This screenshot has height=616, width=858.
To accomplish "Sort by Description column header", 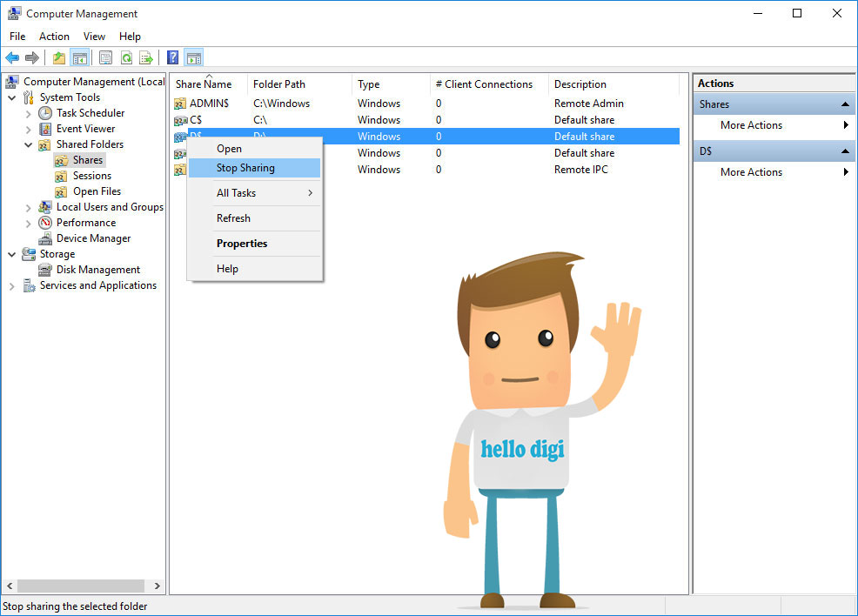I will pos(614,84).
